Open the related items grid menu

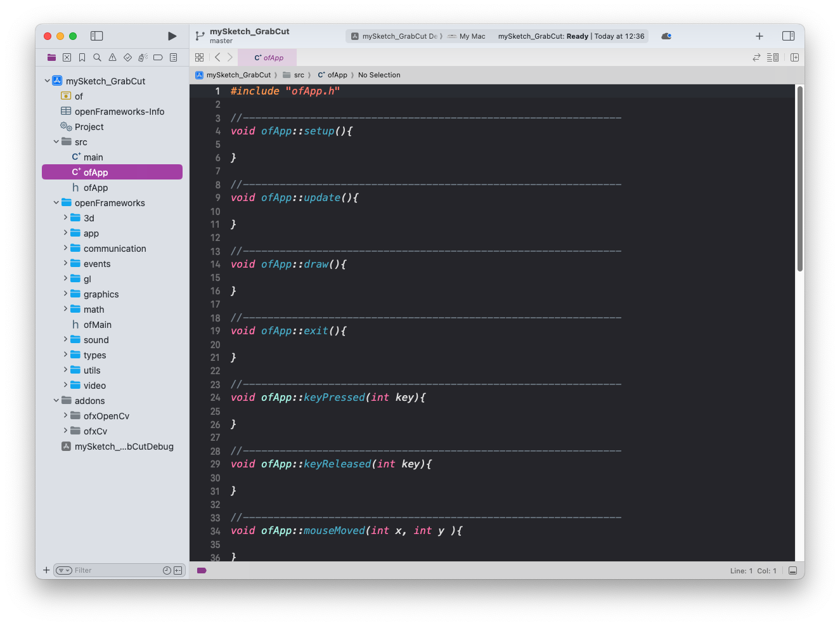[199, 57]
